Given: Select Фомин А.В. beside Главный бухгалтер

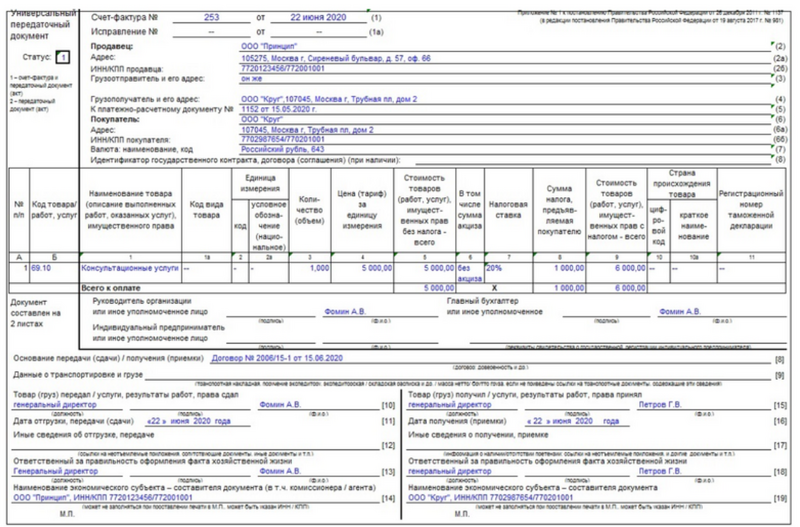Looking at the screenshot, I should click(680, 311).
